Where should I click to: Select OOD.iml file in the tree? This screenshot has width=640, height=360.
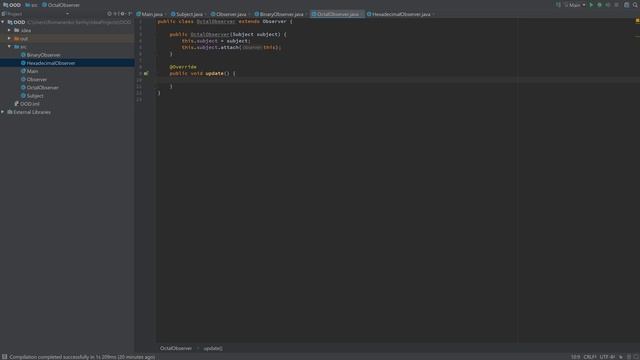click(x=29, y=104)
